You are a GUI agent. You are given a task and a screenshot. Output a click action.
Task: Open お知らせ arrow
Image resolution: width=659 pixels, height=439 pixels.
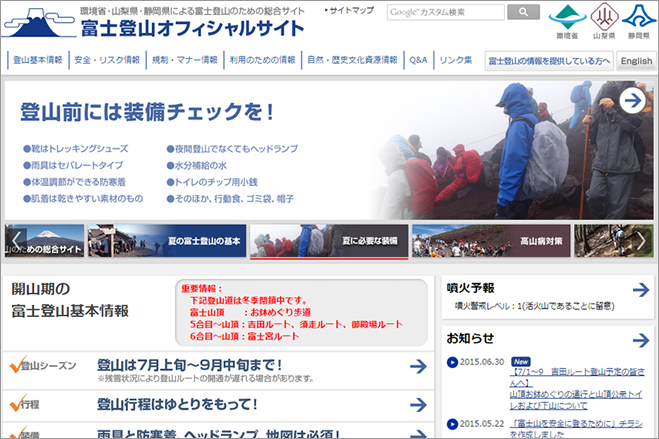641,340
